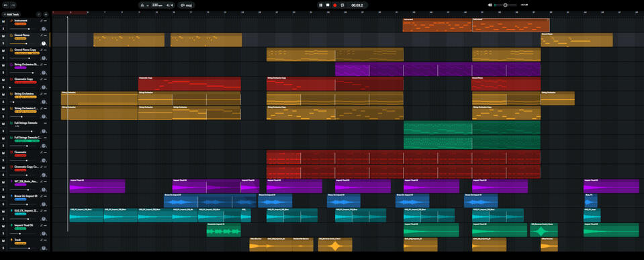The height and width of the screenshot is (260, 644).
Task: Select the first clip on the Instrument track
Action: pos(437,25)
